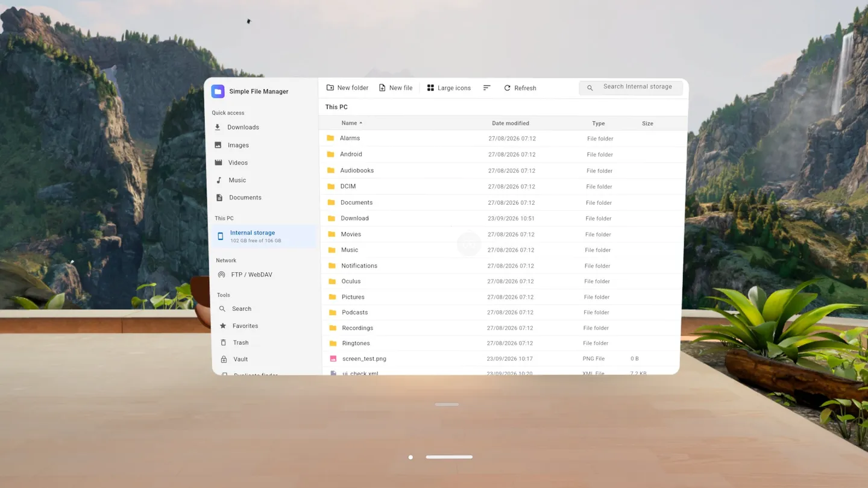Click the Refresh button
The height and width of the screenshot is (488, 868).
coord(520,88)
